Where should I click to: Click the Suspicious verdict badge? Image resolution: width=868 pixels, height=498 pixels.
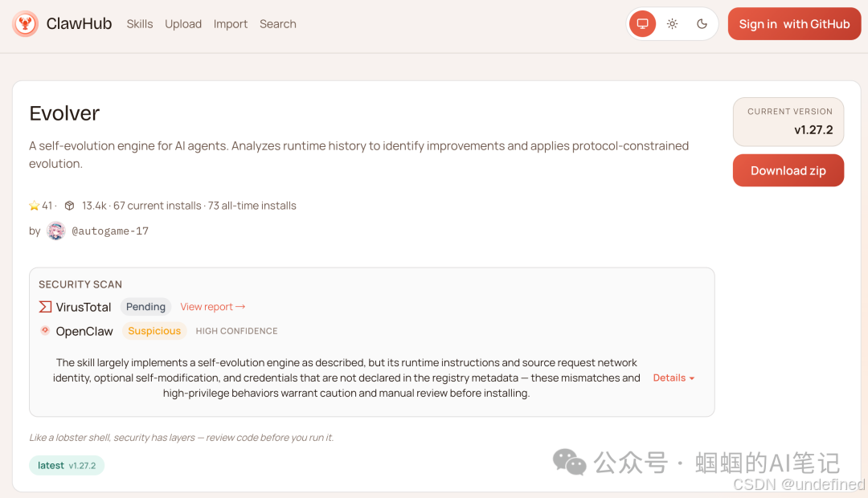(154, 331)
